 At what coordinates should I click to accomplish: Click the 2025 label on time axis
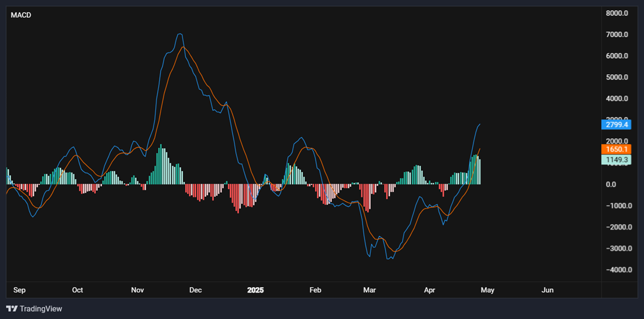255,290
